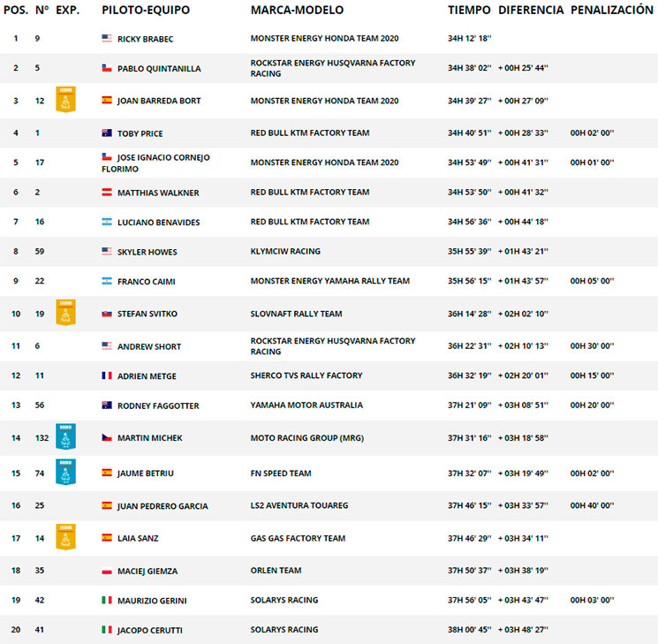This screenshot has width=658, height=644.
Task: Click Juan Pedrero Garcia's penalty 00H 40' 00''
Action: pyautogui.click(x=592, y=505)
